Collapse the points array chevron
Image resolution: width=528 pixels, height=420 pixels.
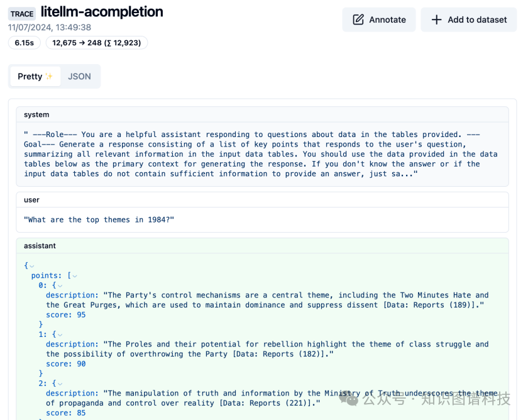click(74, 276)
